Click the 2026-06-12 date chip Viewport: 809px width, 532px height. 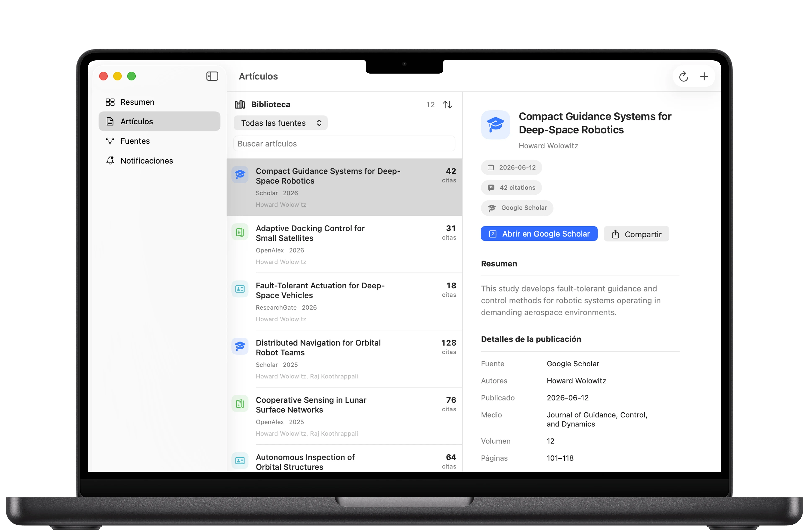511,168
